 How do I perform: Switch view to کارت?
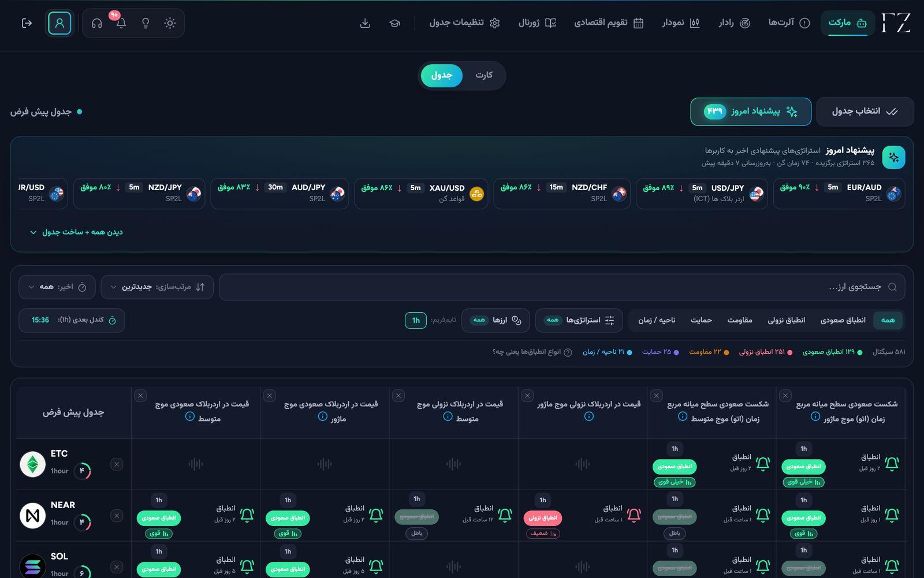484,75
